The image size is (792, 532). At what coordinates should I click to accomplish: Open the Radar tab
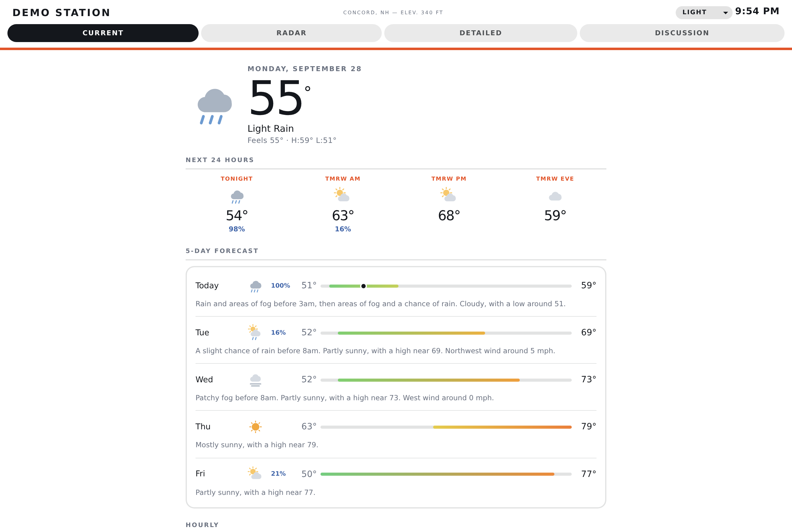291,33
